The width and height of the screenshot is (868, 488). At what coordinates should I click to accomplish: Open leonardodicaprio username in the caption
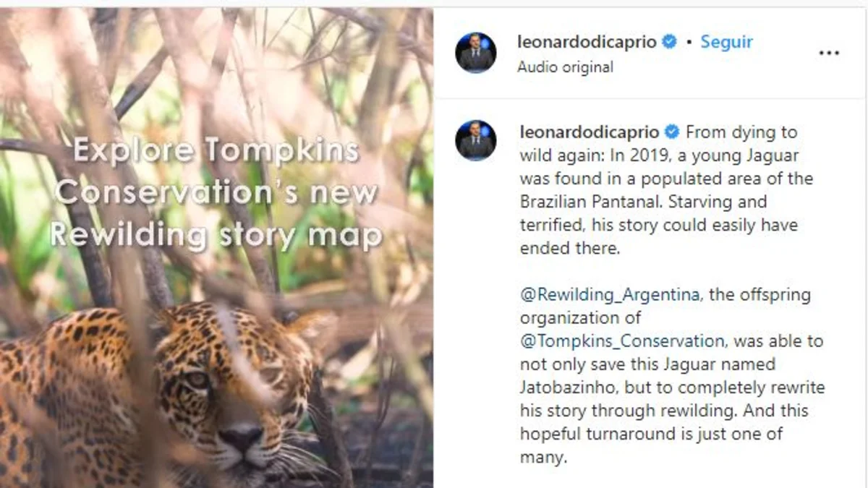pos(589,132)
